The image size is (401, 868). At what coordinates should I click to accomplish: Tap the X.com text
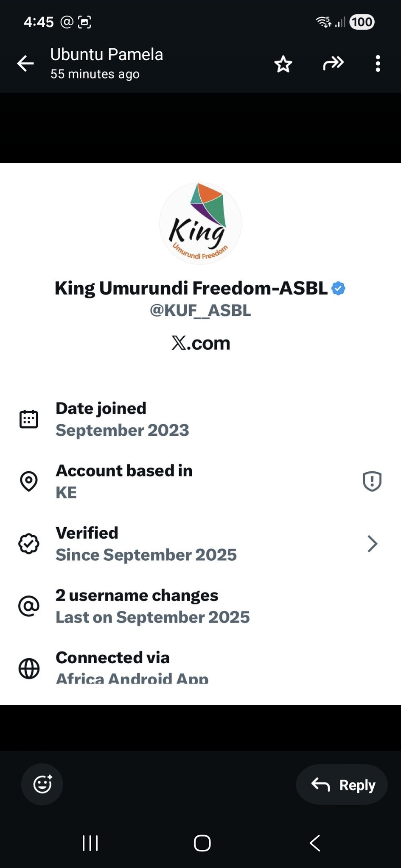click(201, 343)
